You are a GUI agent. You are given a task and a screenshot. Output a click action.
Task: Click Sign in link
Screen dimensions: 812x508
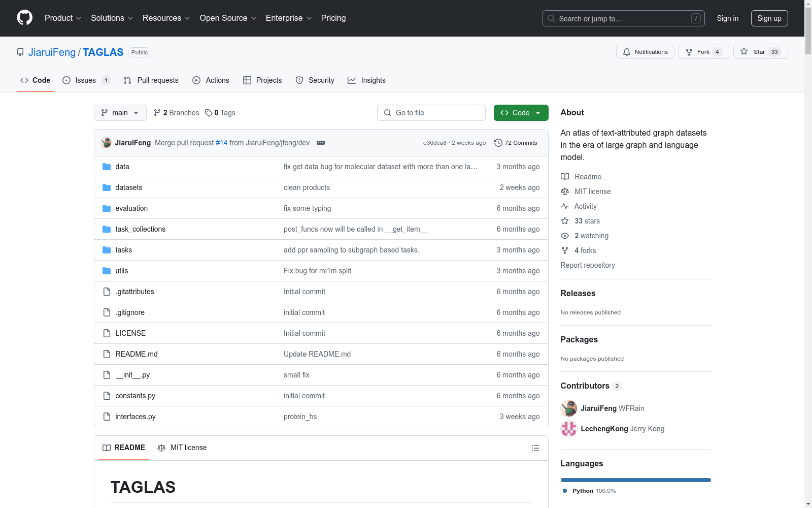pyautogui.click(x=728, y=18)
